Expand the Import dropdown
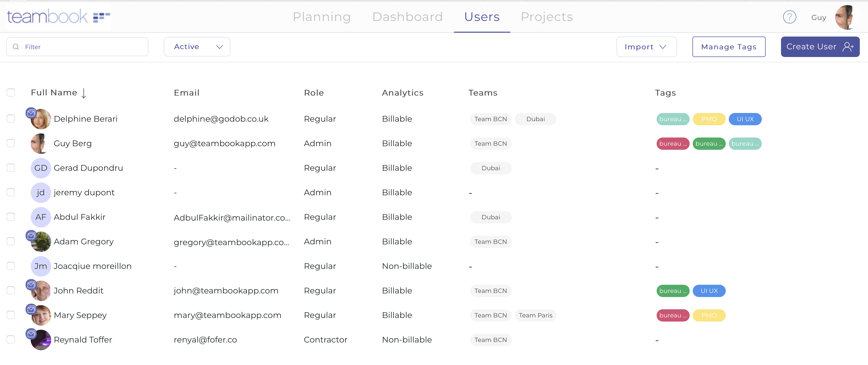 click(x=646, y=47)
